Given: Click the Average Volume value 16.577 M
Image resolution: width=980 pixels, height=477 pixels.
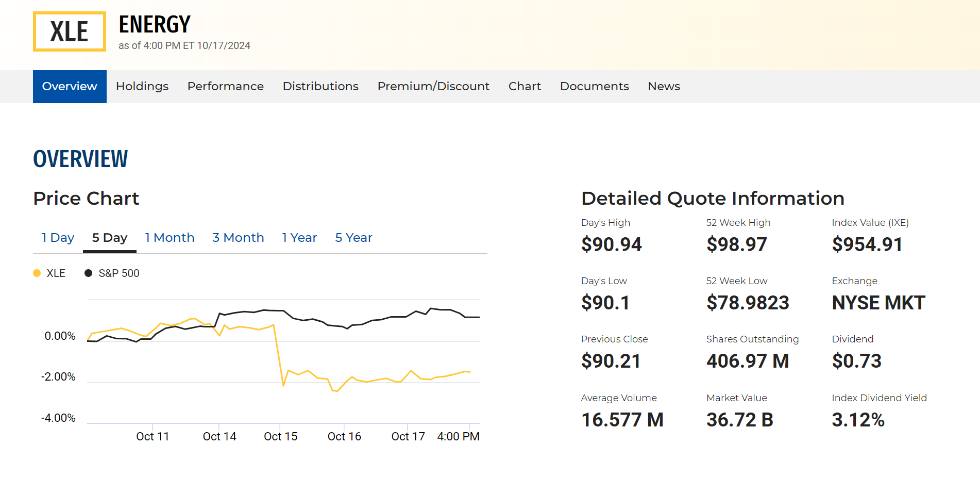Looking at the screenshot, I should tap(622, 420).
